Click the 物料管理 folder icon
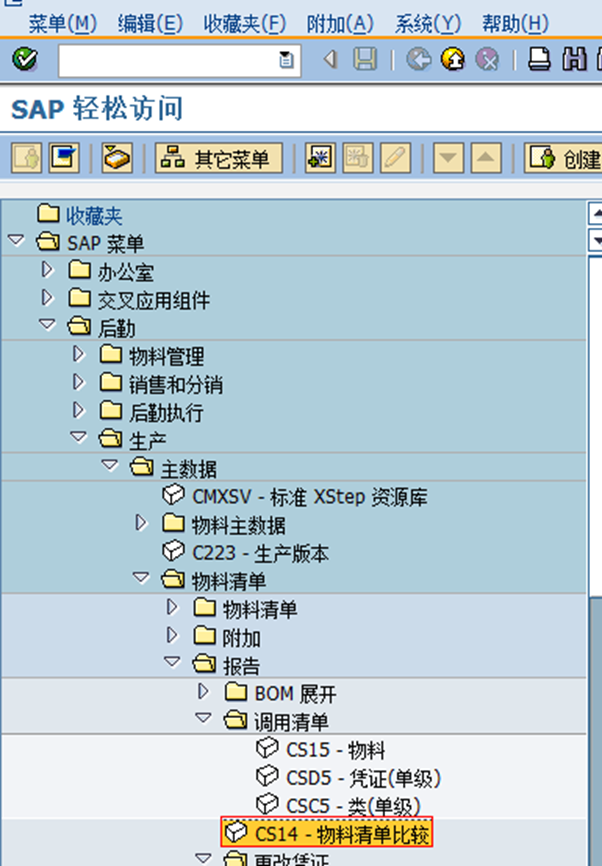Screen dimensions: 602x866 click(x=110, y=354)
